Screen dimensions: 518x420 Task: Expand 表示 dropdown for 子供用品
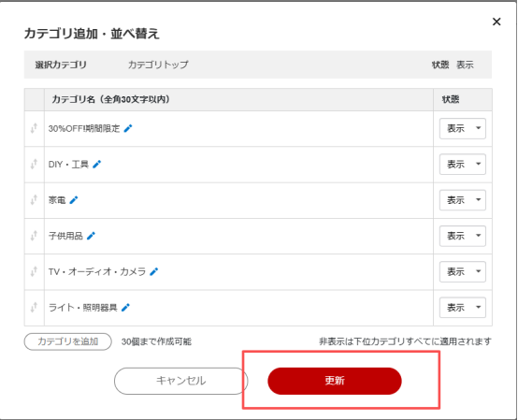tap(463, 236)
